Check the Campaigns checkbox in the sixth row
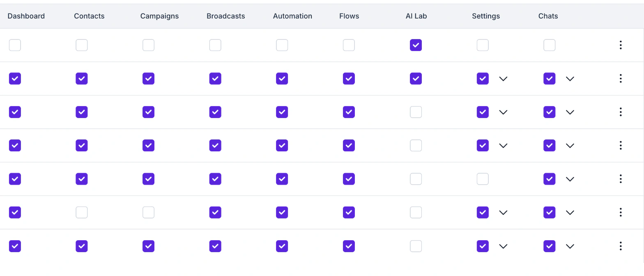The image size is (644, 276). (x=148, y=213)
